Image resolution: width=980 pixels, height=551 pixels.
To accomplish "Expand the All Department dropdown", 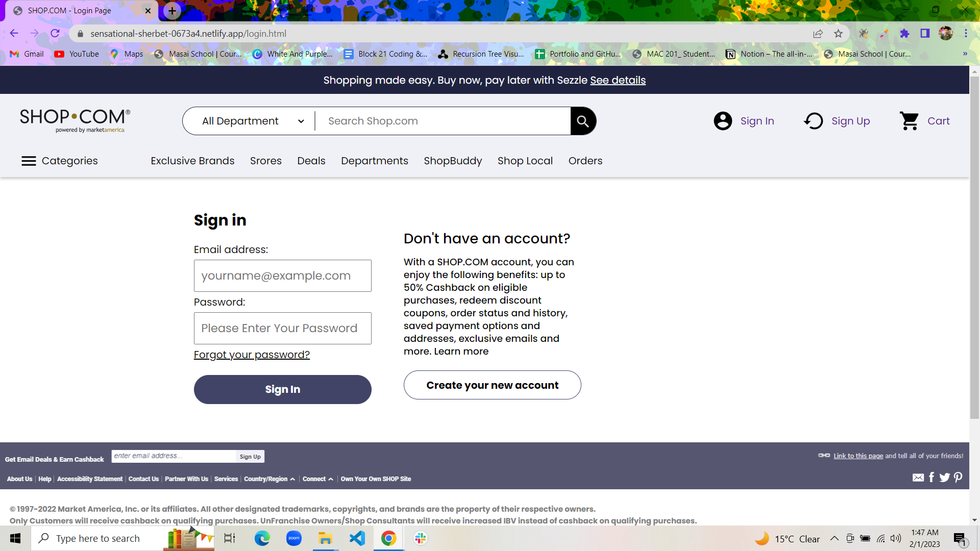I will pos(253,121).
